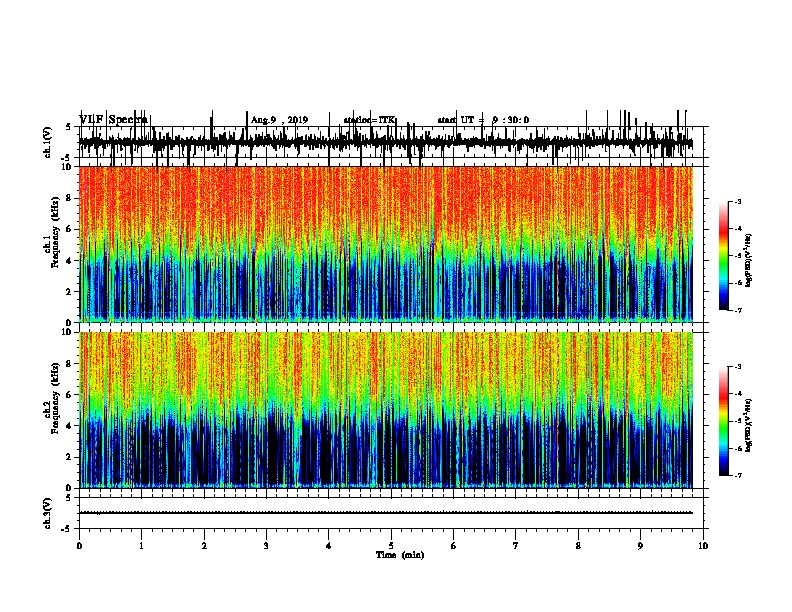This screenshot has width=792, height=612.
Task: Click the "-5" voltage tick of ch.3(V) panel
Action: coord(66,529)
